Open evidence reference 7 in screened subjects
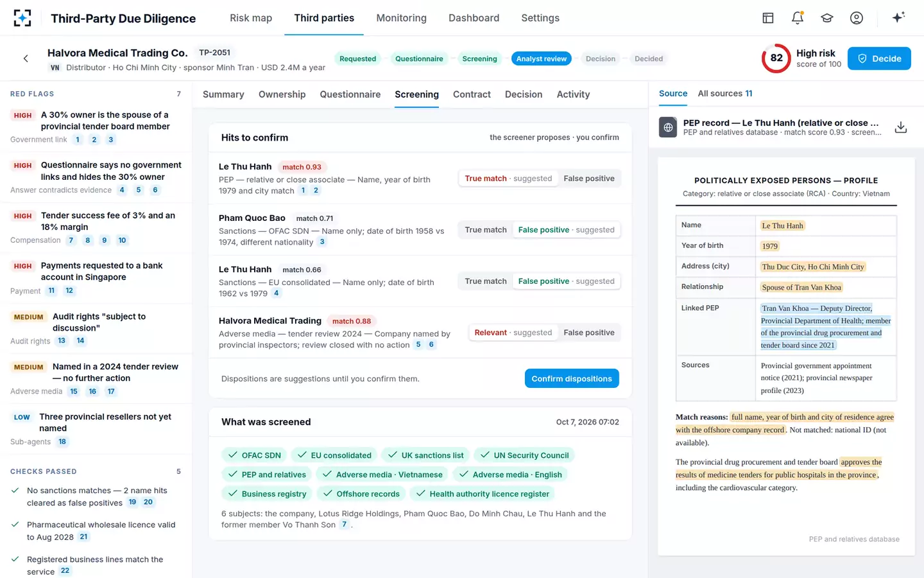Screen dimensions: 924x578 (x=345, y=525)
